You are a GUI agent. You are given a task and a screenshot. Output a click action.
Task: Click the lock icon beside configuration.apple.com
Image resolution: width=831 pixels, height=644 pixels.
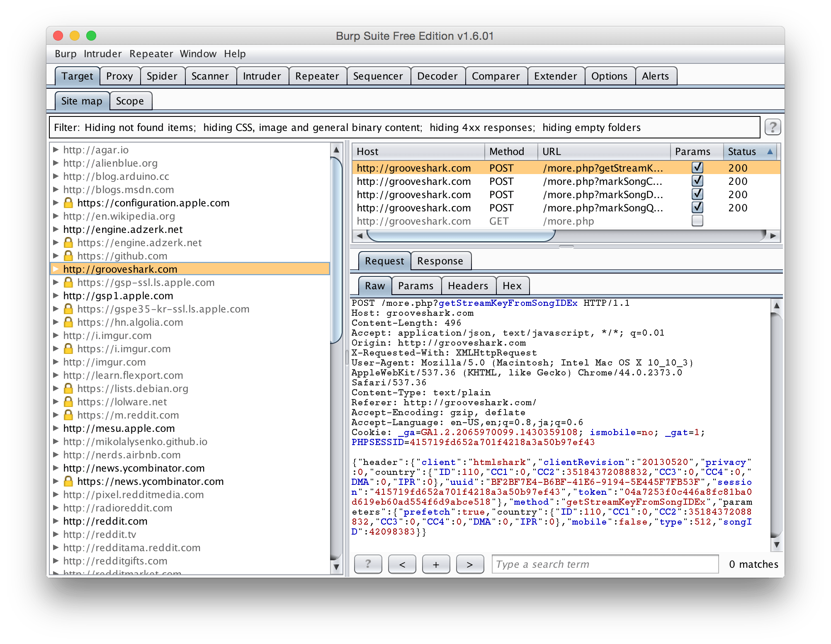(x=68, y=203)
